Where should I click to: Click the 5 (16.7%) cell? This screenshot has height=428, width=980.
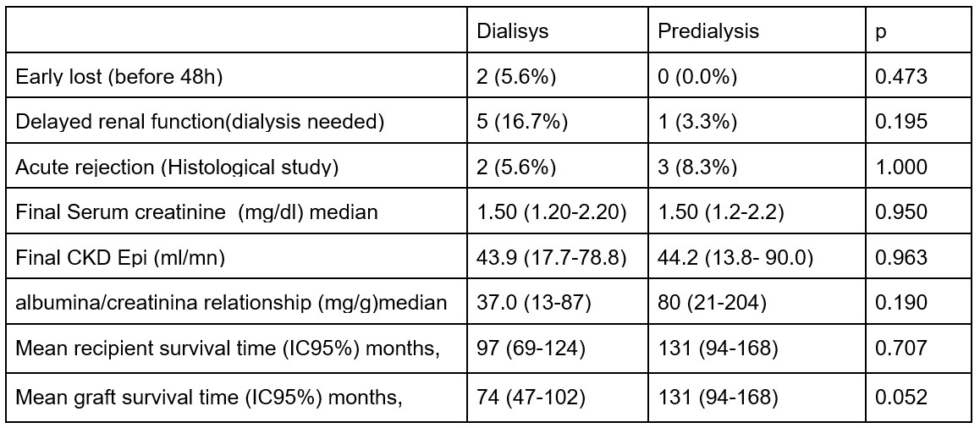(x=521, y=122)
